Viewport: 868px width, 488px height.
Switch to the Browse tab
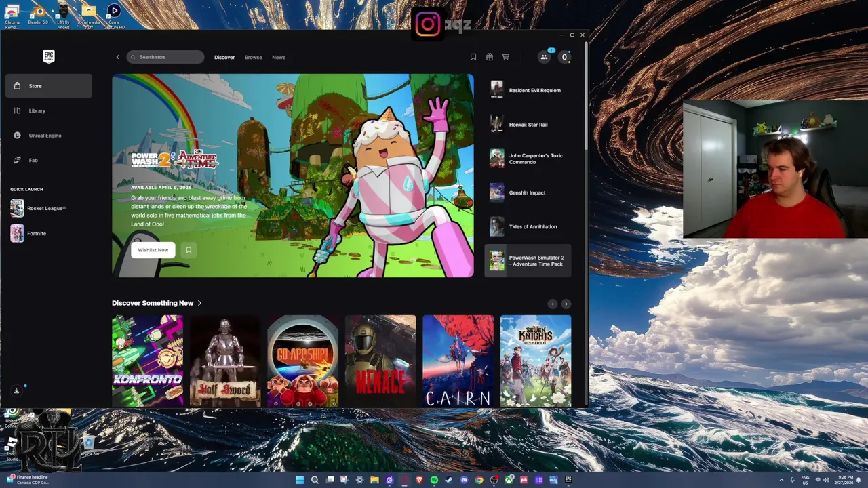tap(253, 57)
